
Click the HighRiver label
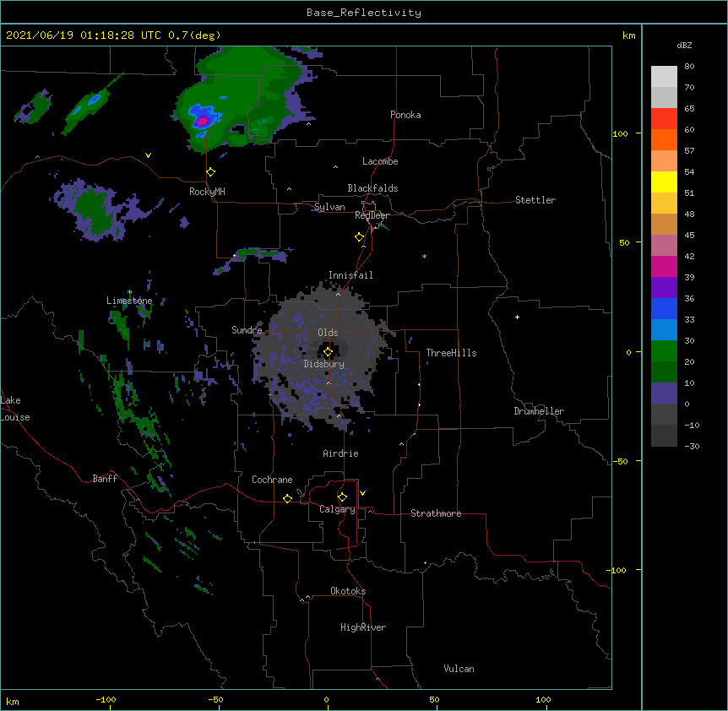coord(363,627)
